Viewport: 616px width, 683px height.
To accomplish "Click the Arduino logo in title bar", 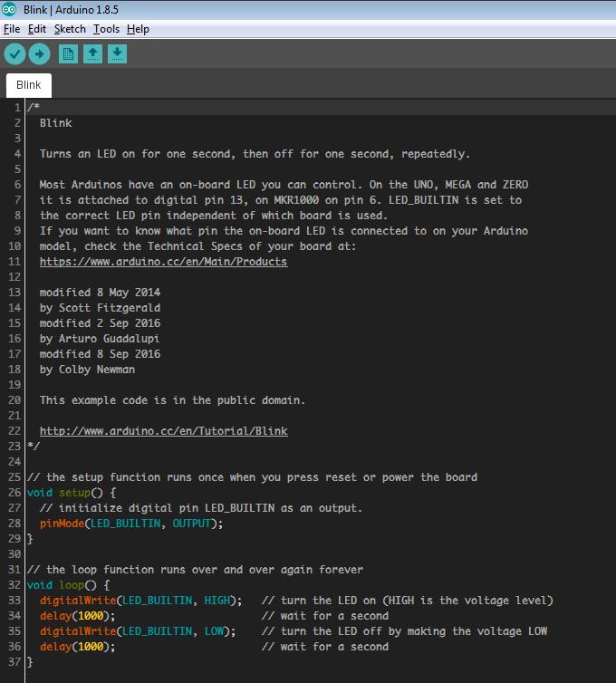I will [x=9, y=9].
